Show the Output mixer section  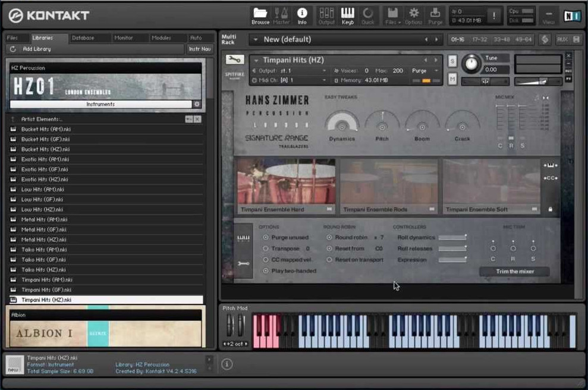coord(326,15)
